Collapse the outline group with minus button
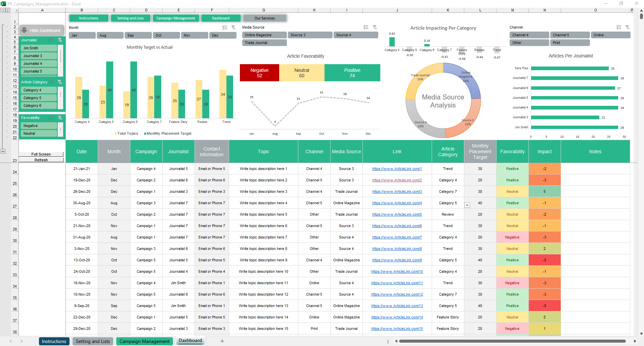644x346 pixels. coord(3,151)
